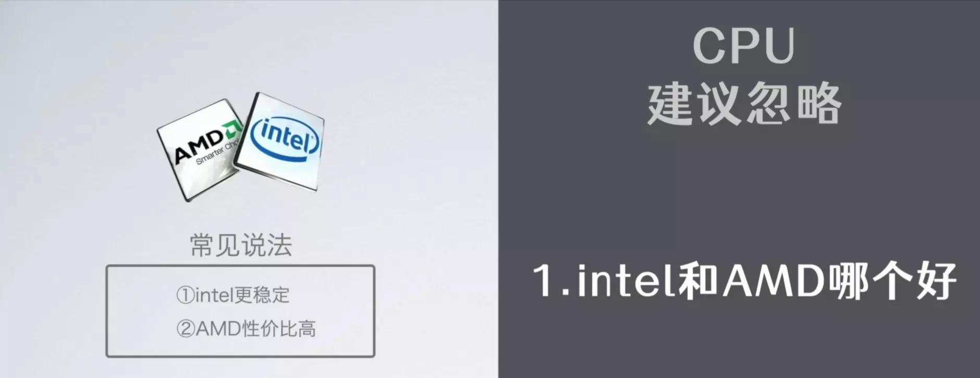980x378 pixels.
Task: Click the 'intel更稳定' line
Action: pyautogui.click(x=242, y=295)
